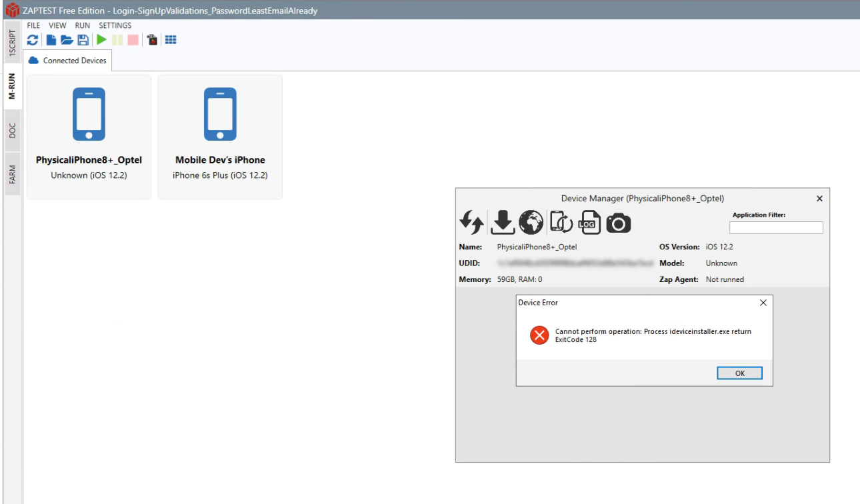Switch to the DOC side tab
Image resolution: width=860 pixels, height=504 pixels.
(13, 130)
